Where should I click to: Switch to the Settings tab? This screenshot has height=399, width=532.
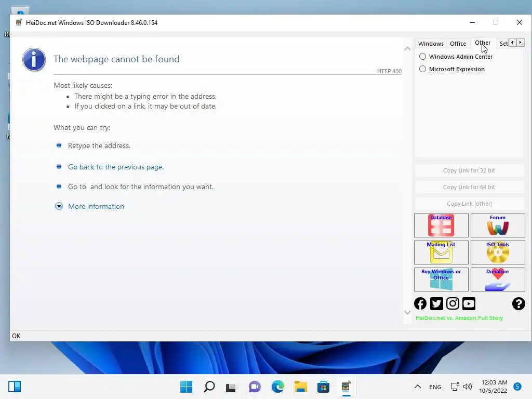pos(503,44)
